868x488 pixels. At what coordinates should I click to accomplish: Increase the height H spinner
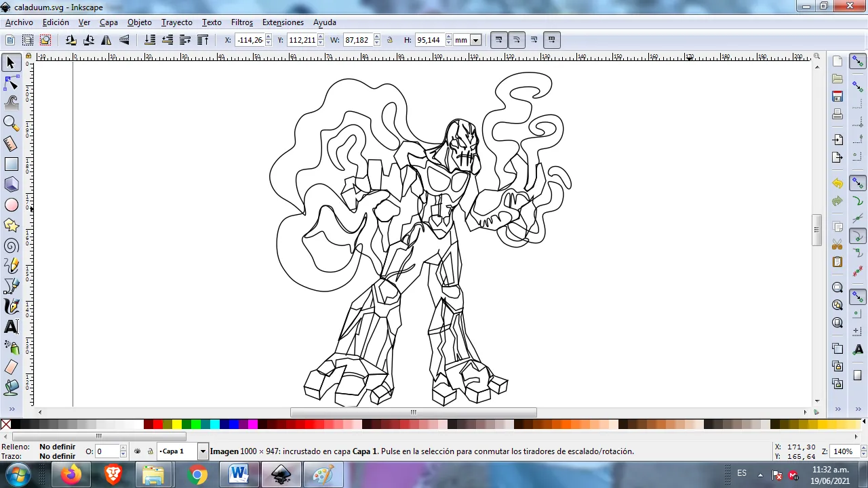tap(448, 37)
